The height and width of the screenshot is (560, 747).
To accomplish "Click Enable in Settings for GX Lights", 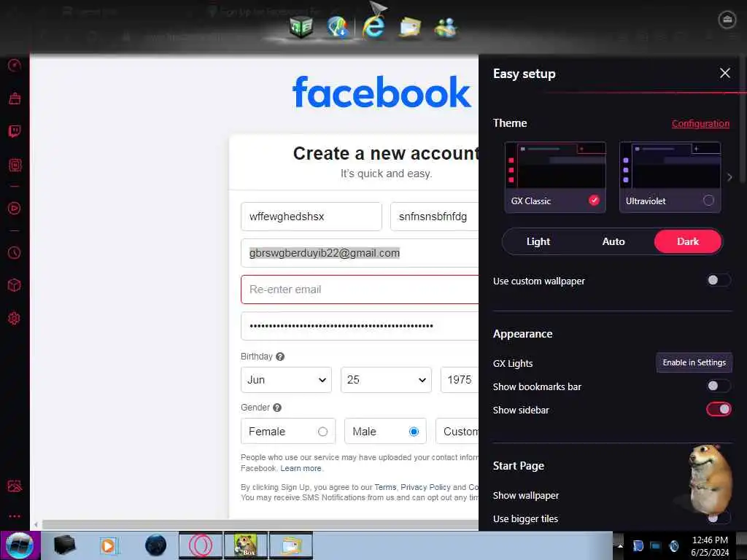I will pyautogui.click(x=694, y=363).
